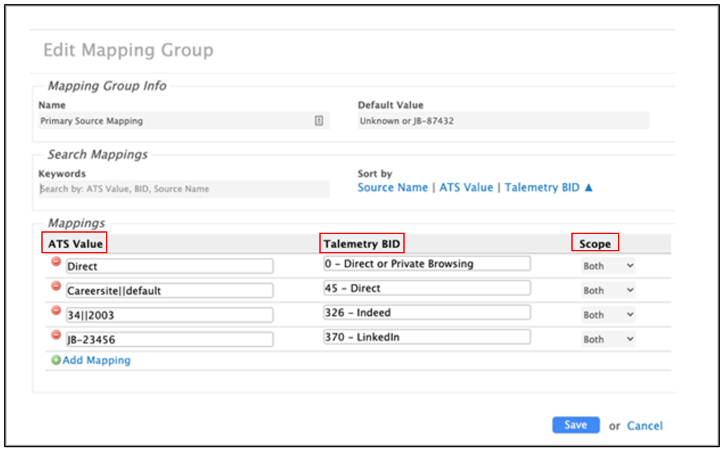This screenshot has height=451, width=724.
Task: Click the Add Mapping link
Action: pos(96,360)
